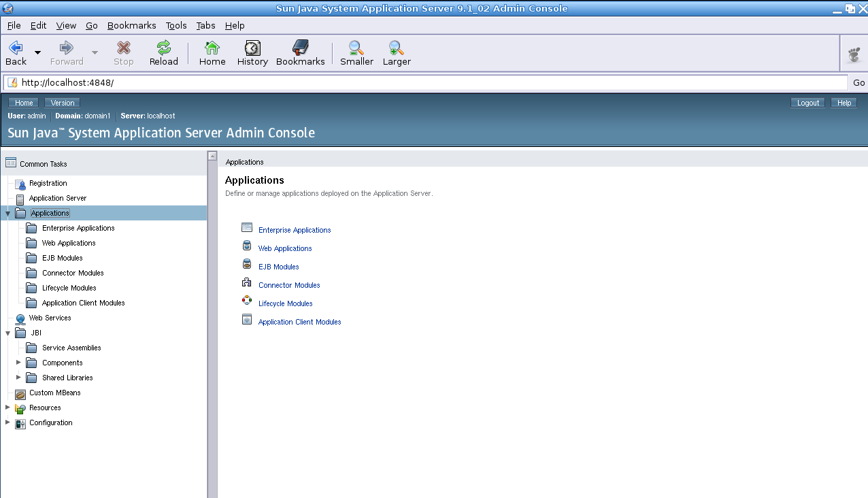Open the Lifecycle Modules link
The width and height of the screenshot is (868, 498).
[286, 303]
